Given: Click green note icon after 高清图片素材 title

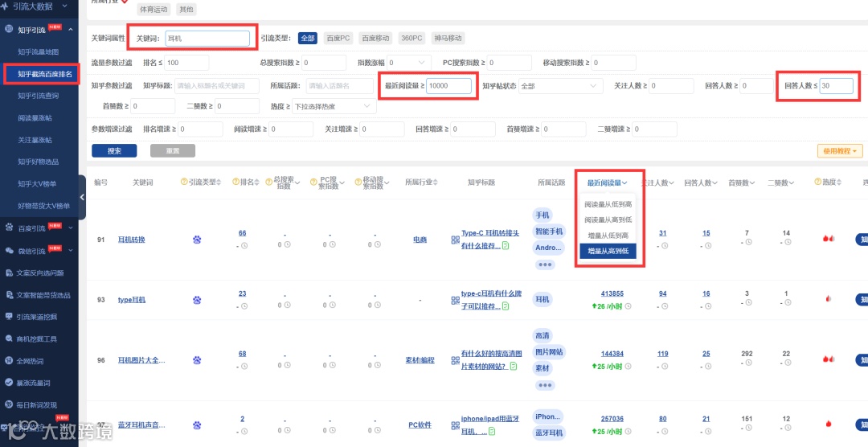Looking at the screenshot, I should [513, 366].
